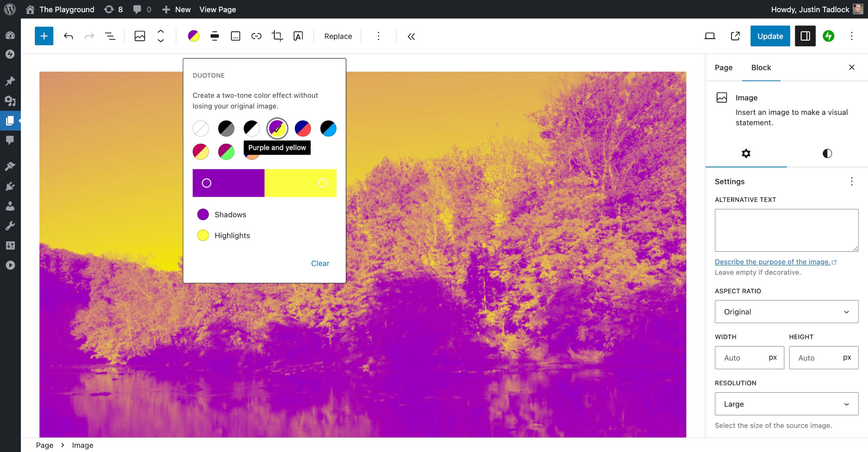Collapse the toolbar with the double-chevron

[411, 36]
